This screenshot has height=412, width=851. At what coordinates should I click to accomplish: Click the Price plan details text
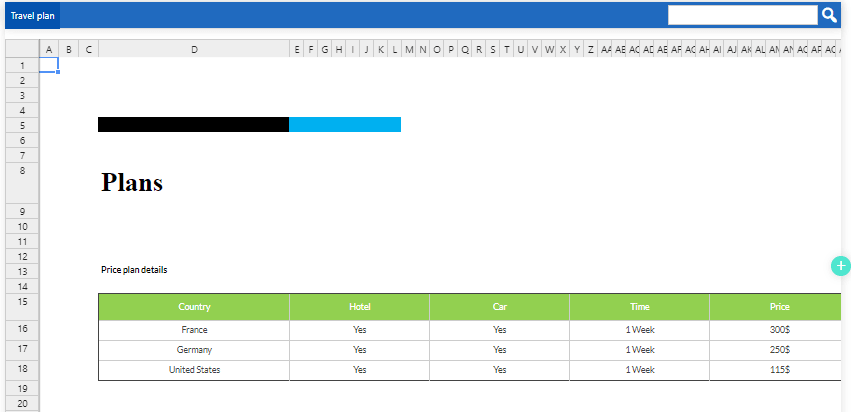coord(134,270)
